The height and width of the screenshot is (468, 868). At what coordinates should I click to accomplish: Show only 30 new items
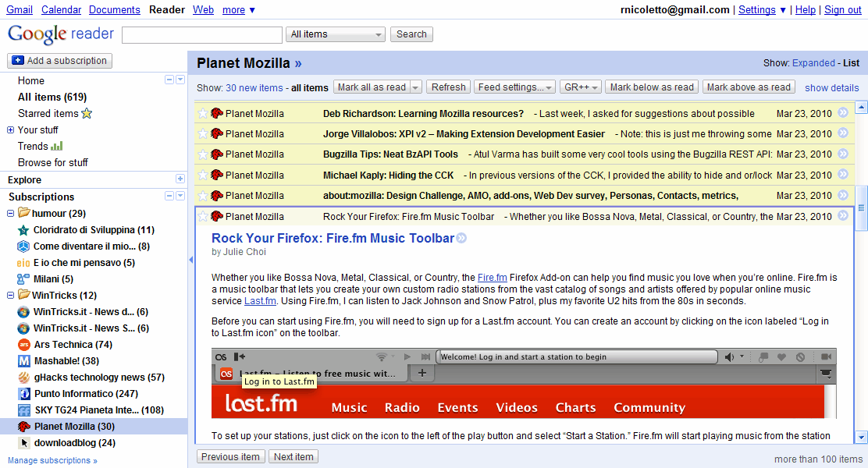point(254,88)
